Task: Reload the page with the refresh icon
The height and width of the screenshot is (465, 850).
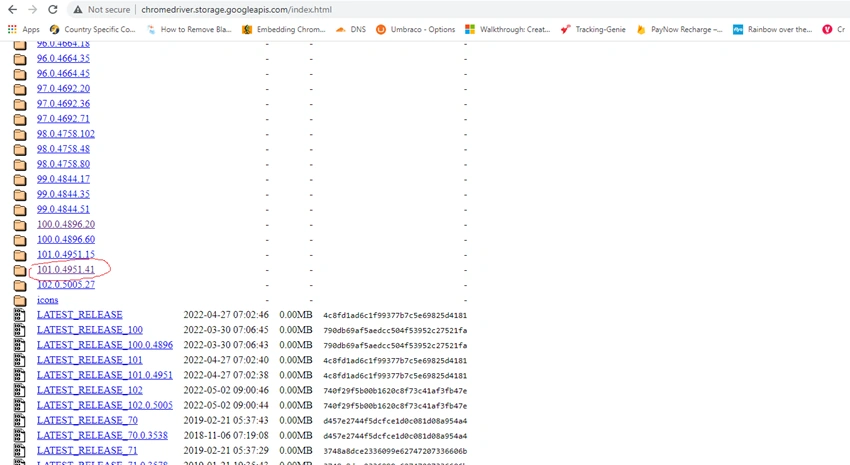Action: click(x=53, y=10)
